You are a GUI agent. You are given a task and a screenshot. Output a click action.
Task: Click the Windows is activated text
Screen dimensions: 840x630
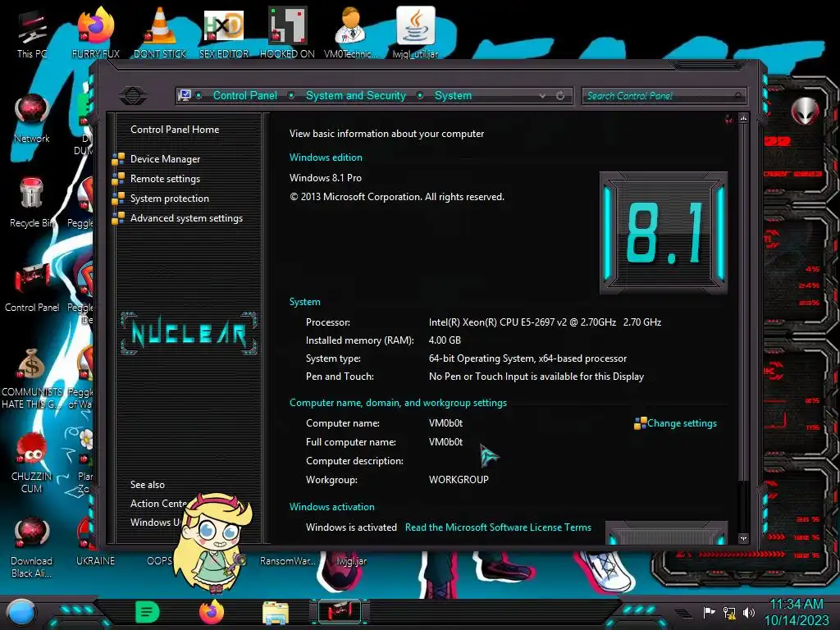pyautogui.click(x=351, y=527)
